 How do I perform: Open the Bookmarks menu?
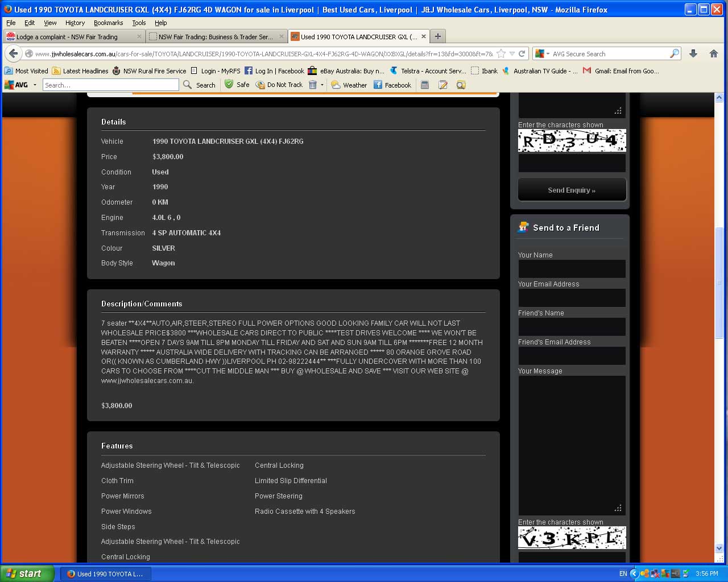[x=108, y=23]
